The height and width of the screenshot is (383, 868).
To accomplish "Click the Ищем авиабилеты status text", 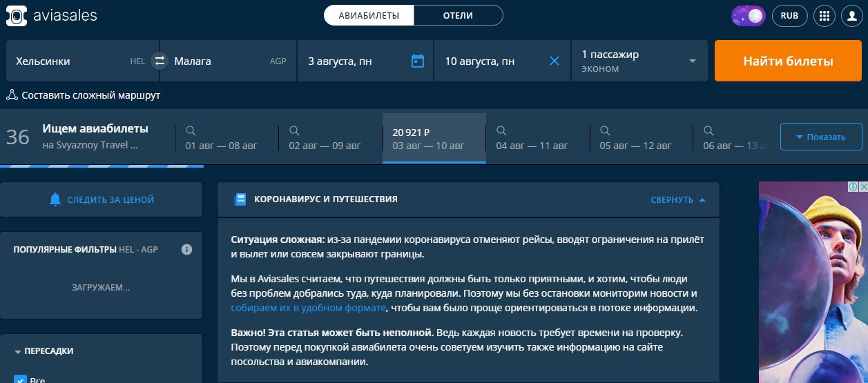I will click(95, 128).
